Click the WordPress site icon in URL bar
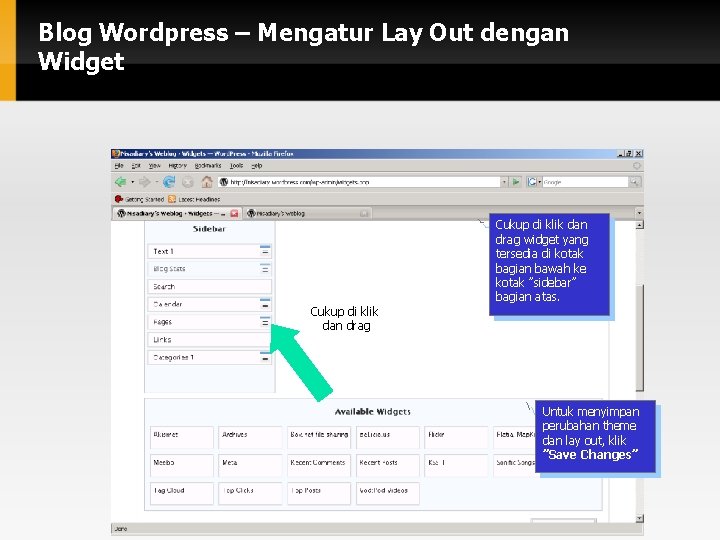 (x=224, y=182)
